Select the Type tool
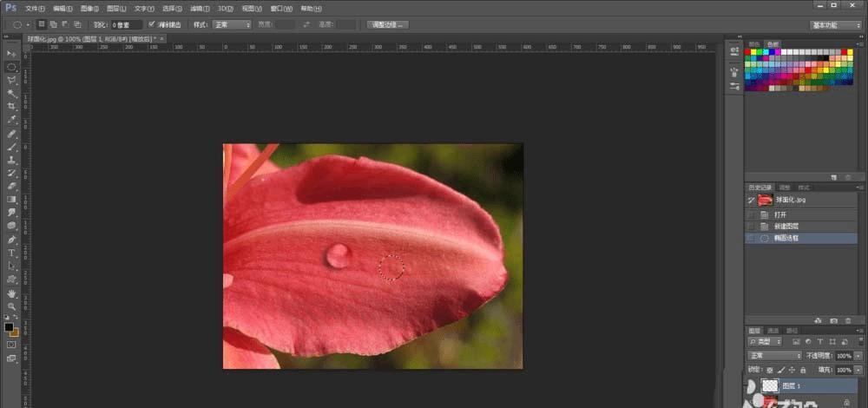868x408 pixels. (12, 253)
